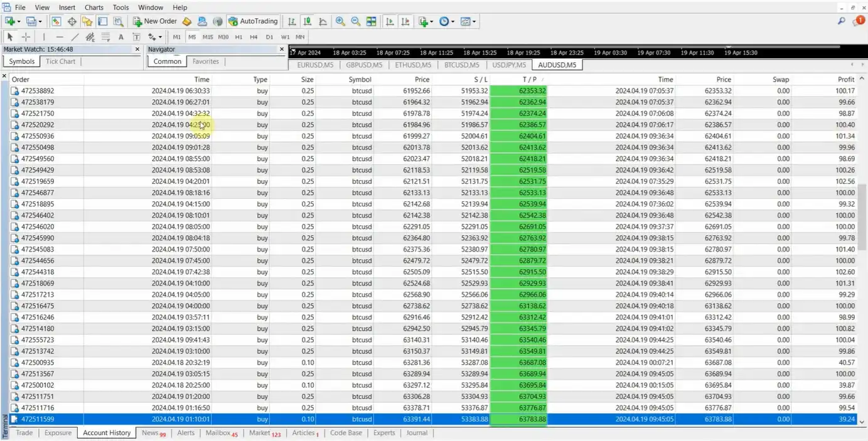Select the equidistant channel tool
Image resolution: width=868 pixels, height=441 pixels.
[x=90, y=37]
